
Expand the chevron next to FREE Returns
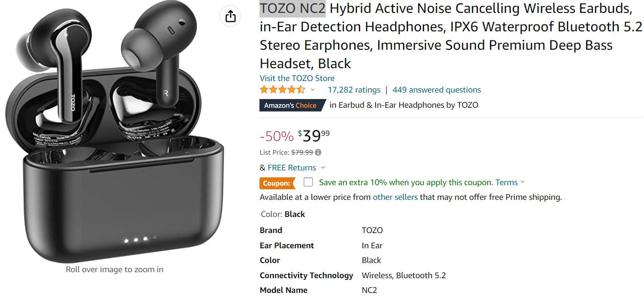tap(323, 168)
